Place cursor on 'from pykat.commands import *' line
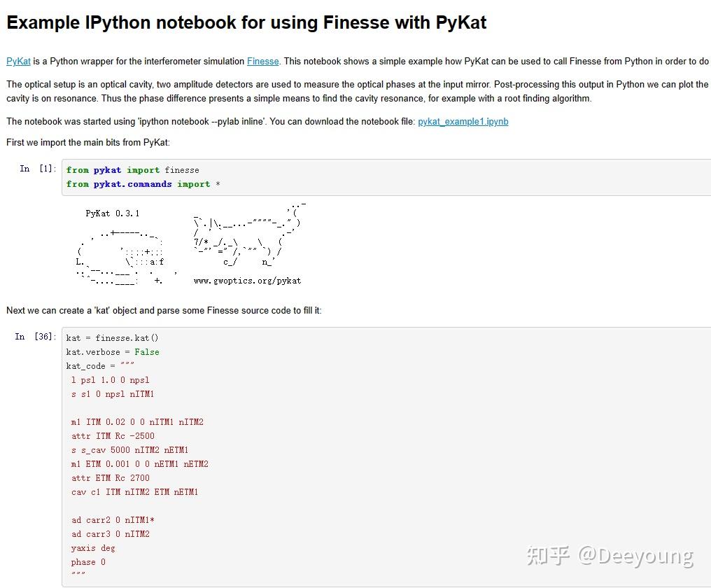This screenshot has width=711, height=588. [143, 184]
